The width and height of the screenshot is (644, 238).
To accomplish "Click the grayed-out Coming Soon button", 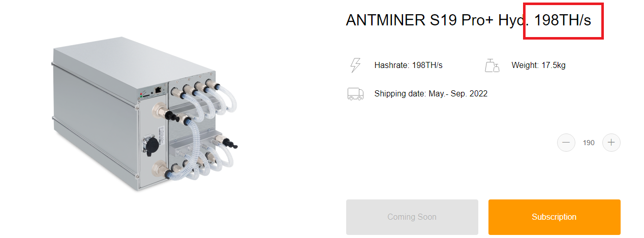I will point(412,217).
